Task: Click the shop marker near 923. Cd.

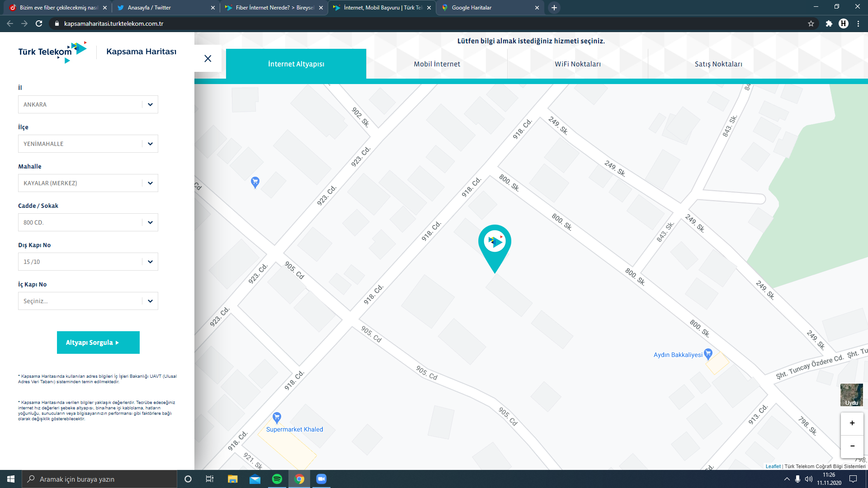Action: tap(255, 182)
